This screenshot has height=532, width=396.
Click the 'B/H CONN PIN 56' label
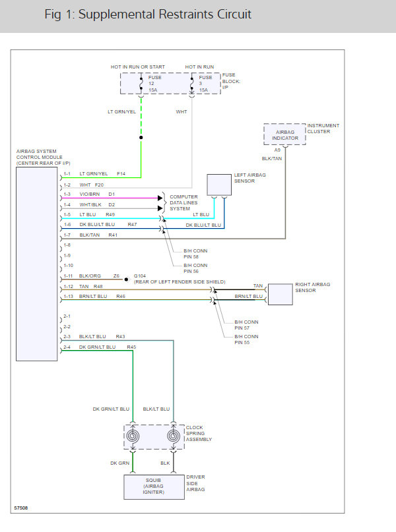point(195,268)
